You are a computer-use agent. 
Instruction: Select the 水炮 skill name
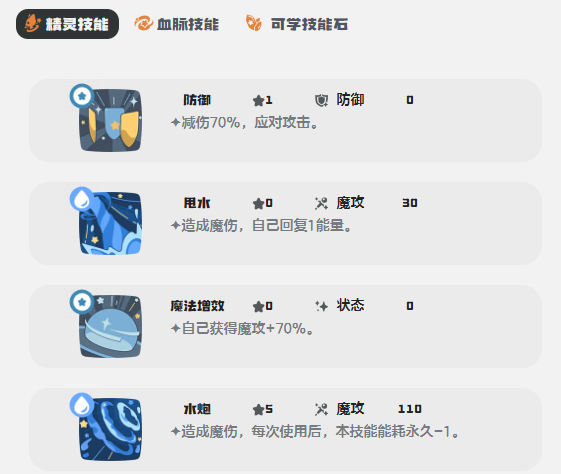coord(197,409)
